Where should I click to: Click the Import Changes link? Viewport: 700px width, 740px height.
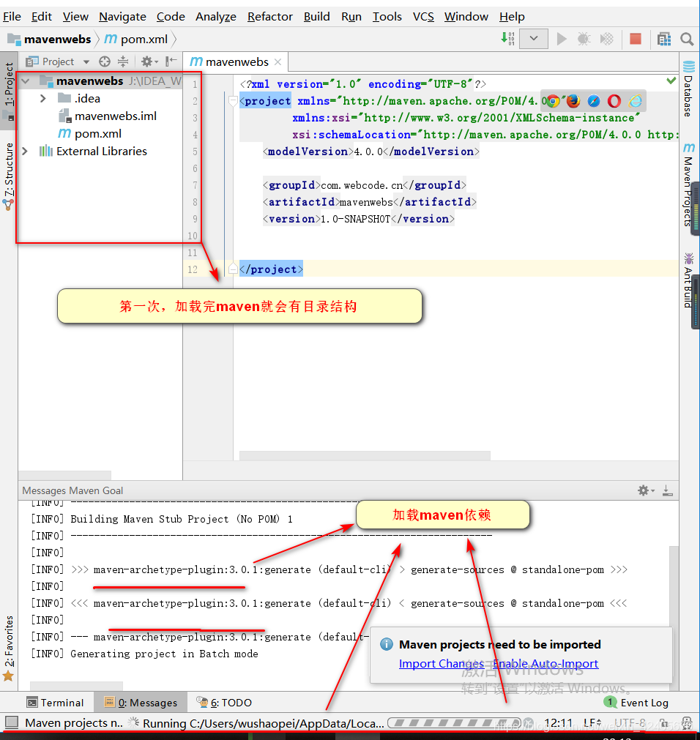point(441,664)
